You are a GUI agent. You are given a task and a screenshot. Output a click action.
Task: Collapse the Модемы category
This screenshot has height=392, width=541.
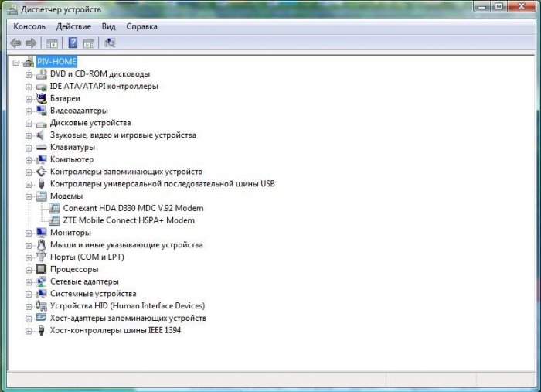(29, 196)
